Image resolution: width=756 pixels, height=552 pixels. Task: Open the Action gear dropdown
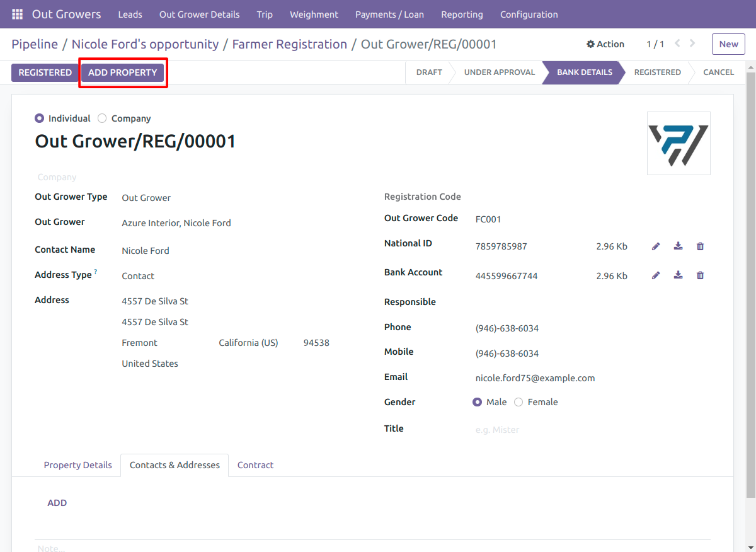[x=605, y=44]
